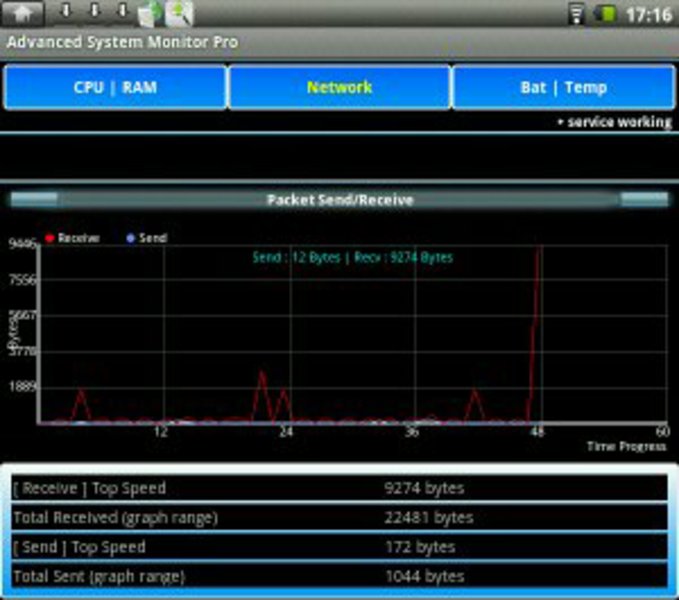
Task: Select the Network tab
Action: [339, 88]
